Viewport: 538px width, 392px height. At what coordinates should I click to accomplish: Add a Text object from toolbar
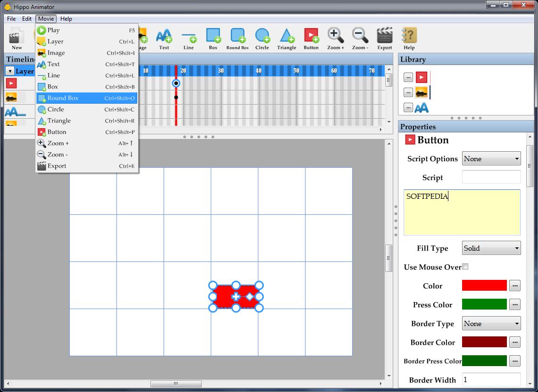pos(164,38)
